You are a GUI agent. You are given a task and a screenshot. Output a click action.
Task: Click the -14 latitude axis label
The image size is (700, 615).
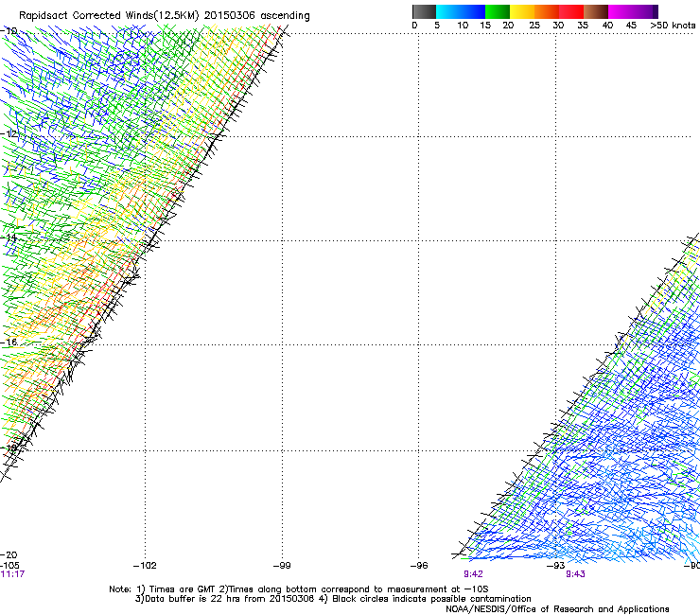[x=9, y=238]
